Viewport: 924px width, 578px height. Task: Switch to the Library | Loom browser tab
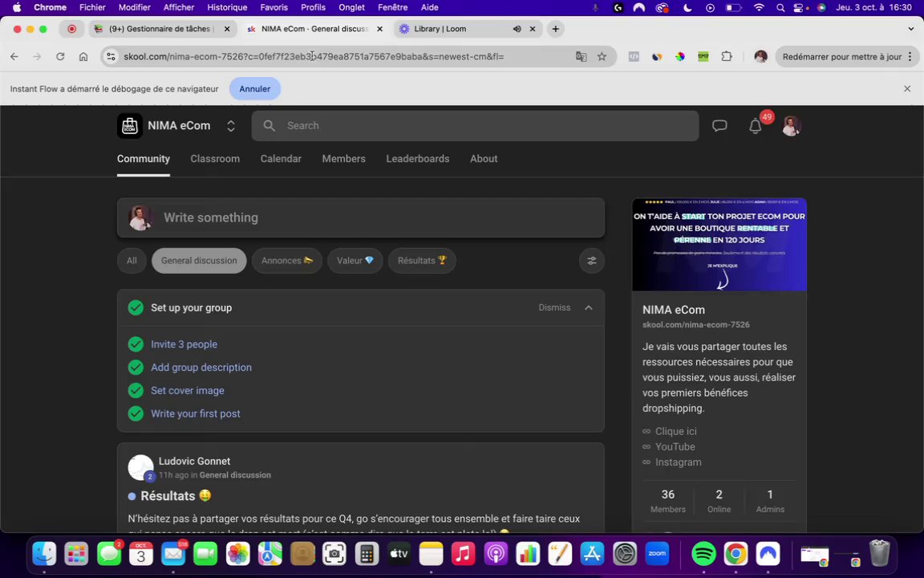(468, 29)
